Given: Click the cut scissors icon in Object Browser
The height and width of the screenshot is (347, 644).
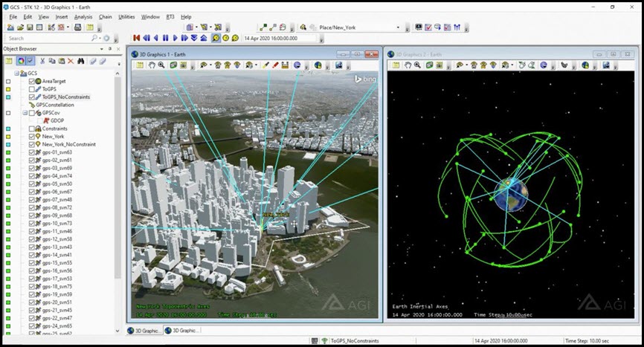Looking at the screenshot, I should (x=42, y=61).
